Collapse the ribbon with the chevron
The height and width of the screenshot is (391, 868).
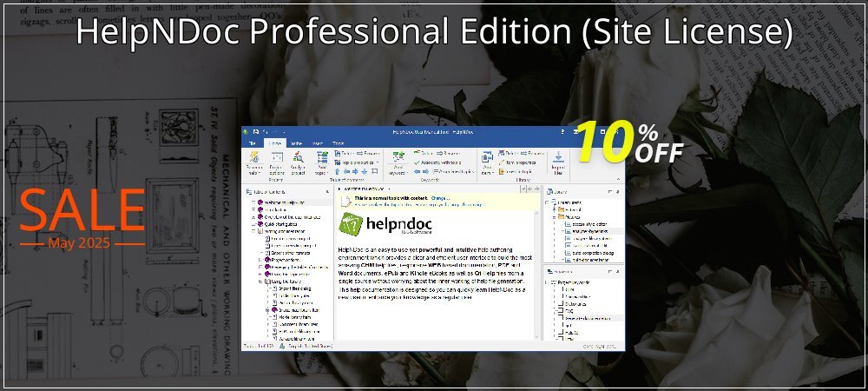coord(618,179)
